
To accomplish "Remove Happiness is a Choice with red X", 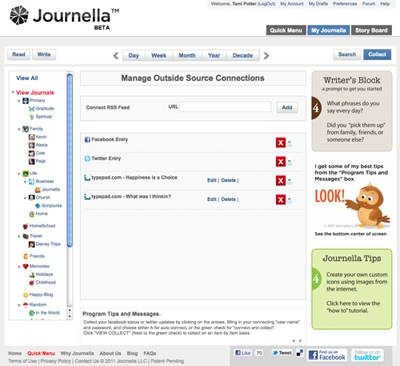I will coord(281,181).
